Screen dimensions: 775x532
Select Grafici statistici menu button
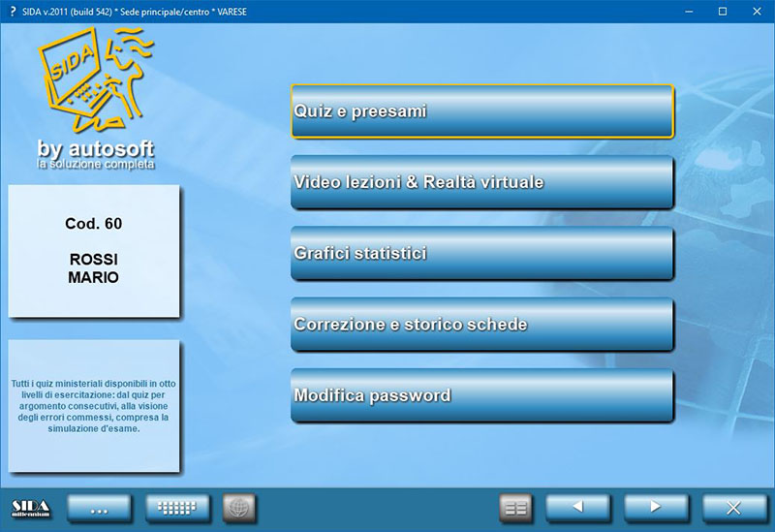coord(481,253)
